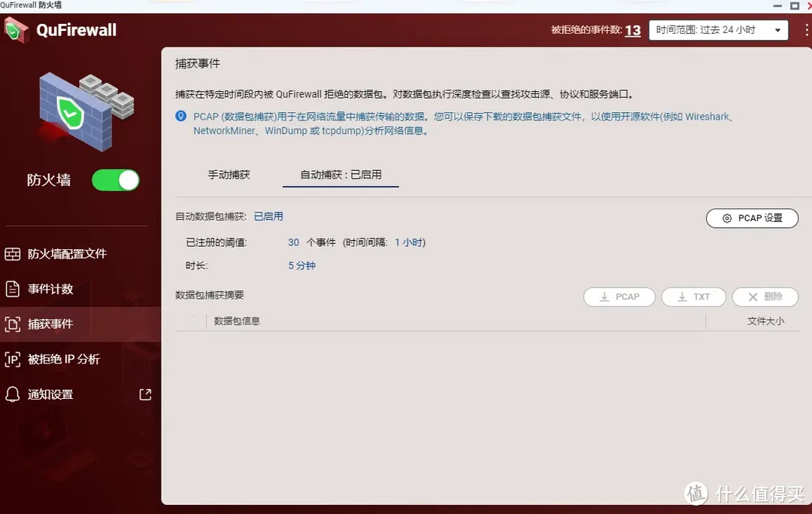Screen dimensions: 812x514
Task: Click the 数据包捕获摘要 label
Action: (209, 295)
